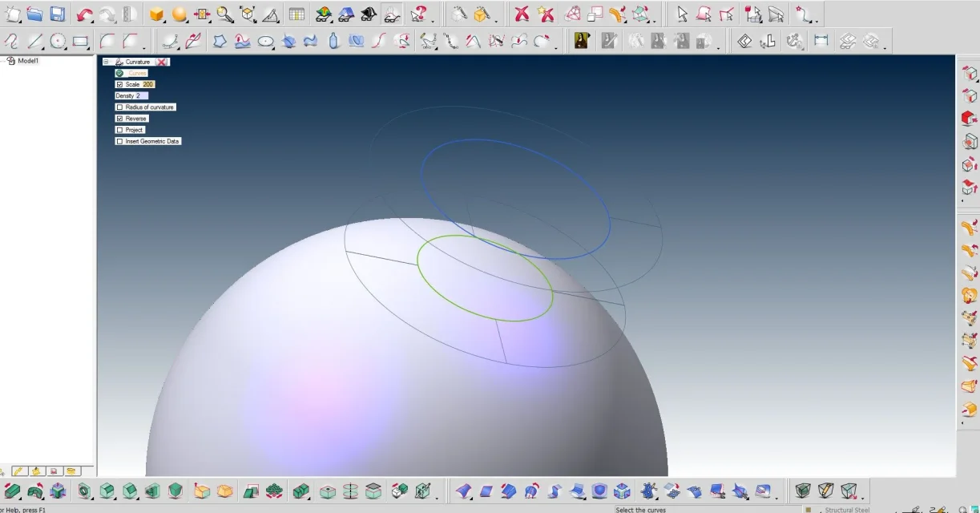
Task: Click the green extrude solid icon in bottom toolbar
Action: click(13, 491)
